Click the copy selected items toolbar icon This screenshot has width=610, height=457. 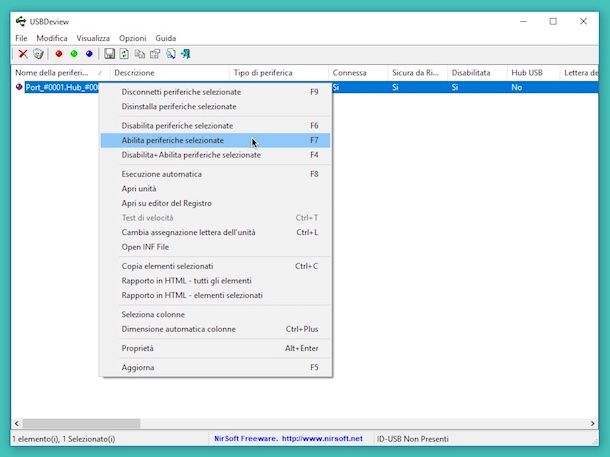point(140,54)
